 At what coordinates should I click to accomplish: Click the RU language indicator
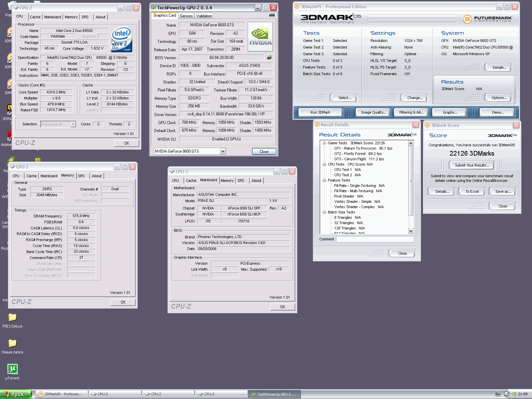(498, 394)
